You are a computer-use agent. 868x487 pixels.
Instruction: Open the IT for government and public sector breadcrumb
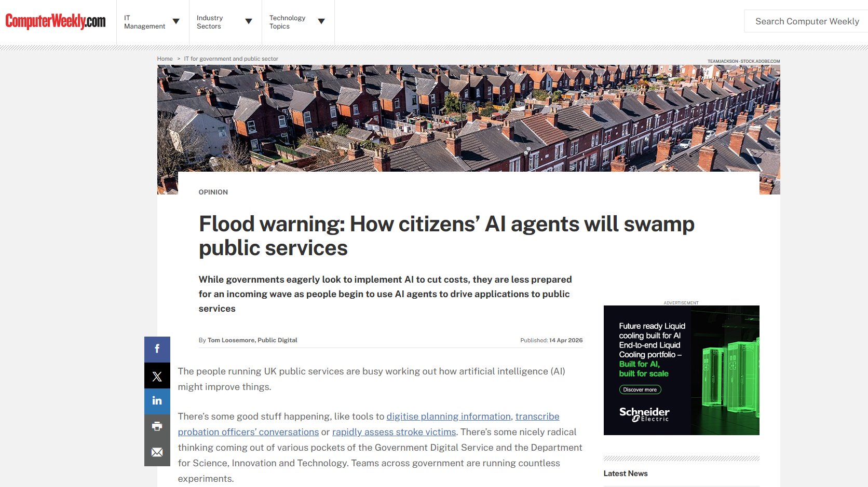[231, 59]
